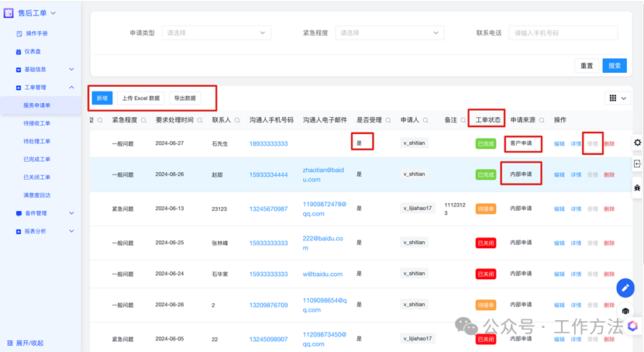The image size is (644, 352).
Task: Open the 紧急程度 filter dropdown
Action: pyautogui.click(x=389, y=33)
